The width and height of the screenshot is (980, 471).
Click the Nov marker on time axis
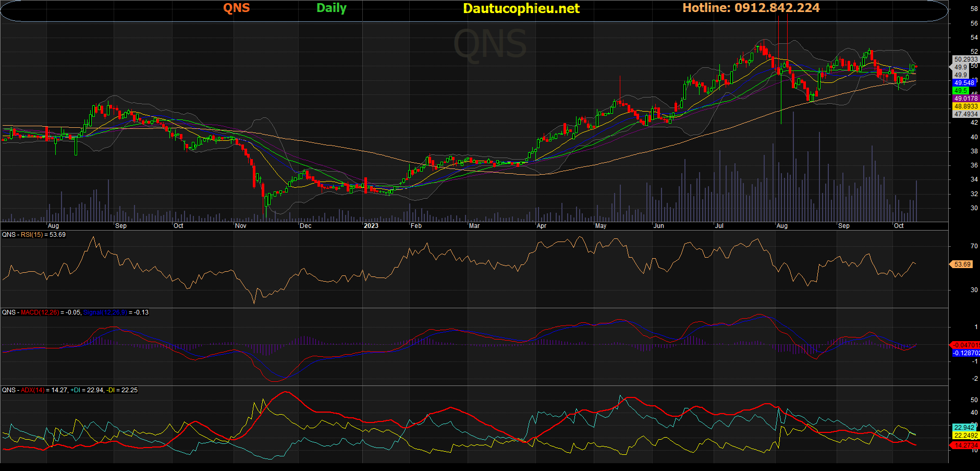coord(240,226)
